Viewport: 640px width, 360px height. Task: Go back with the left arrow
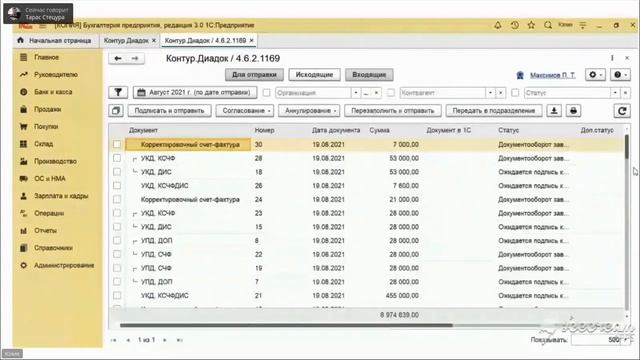tap(118, 58)
